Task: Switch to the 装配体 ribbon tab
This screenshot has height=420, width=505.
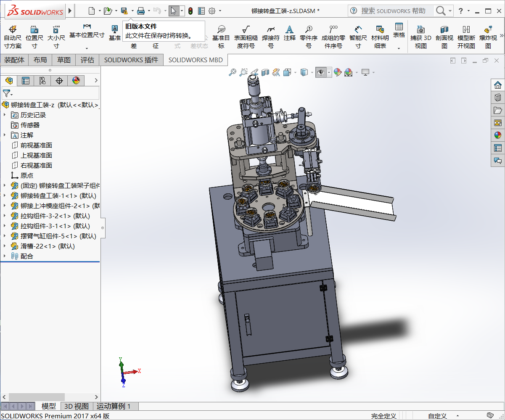Action: pos(14,60)
